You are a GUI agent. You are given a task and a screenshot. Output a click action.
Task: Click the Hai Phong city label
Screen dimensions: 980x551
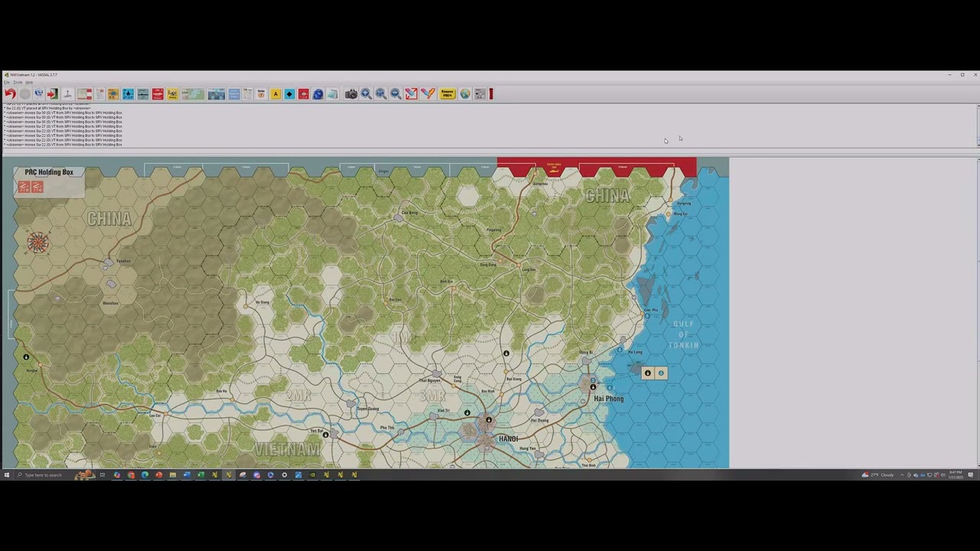tap(609, 399)
